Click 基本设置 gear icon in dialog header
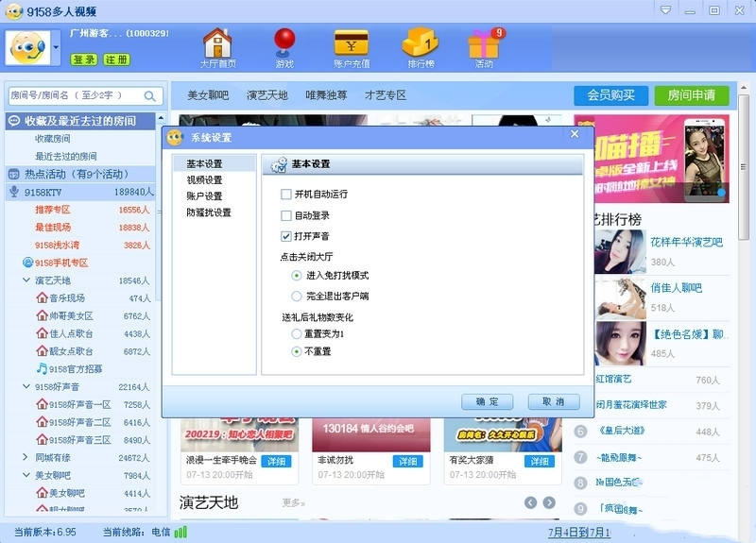The image size is (756, 543). [x=279, y=164]
